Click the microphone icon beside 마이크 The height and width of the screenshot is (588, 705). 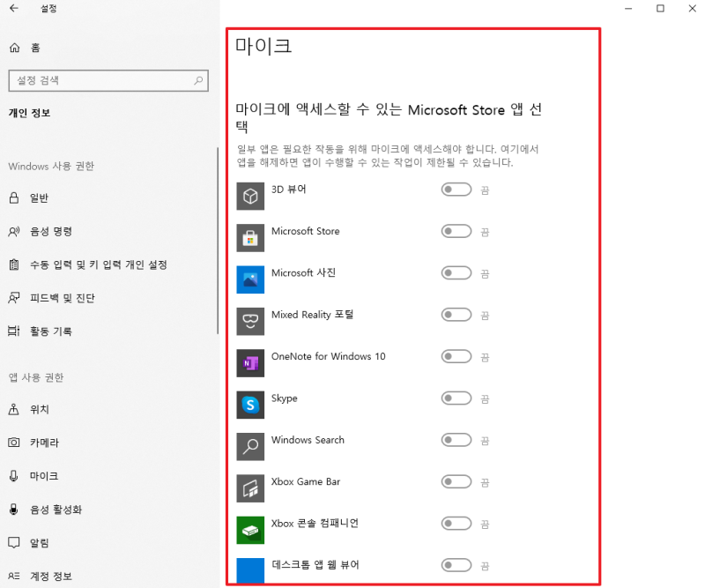[x=14, y=476]
